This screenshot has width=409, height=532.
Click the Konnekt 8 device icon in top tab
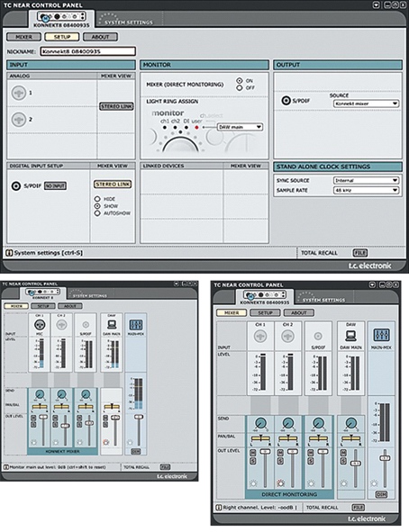(61, 16)
